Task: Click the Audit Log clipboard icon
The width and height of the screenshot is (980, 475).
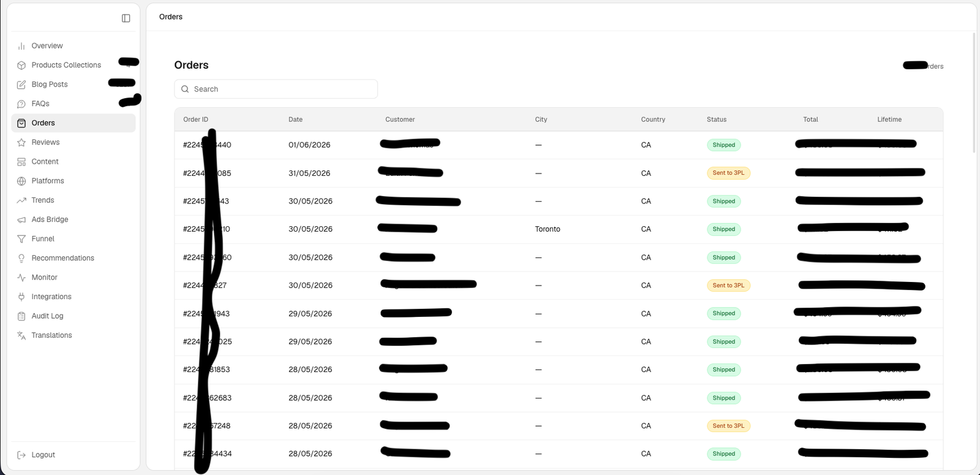Action: click(21, 316)
